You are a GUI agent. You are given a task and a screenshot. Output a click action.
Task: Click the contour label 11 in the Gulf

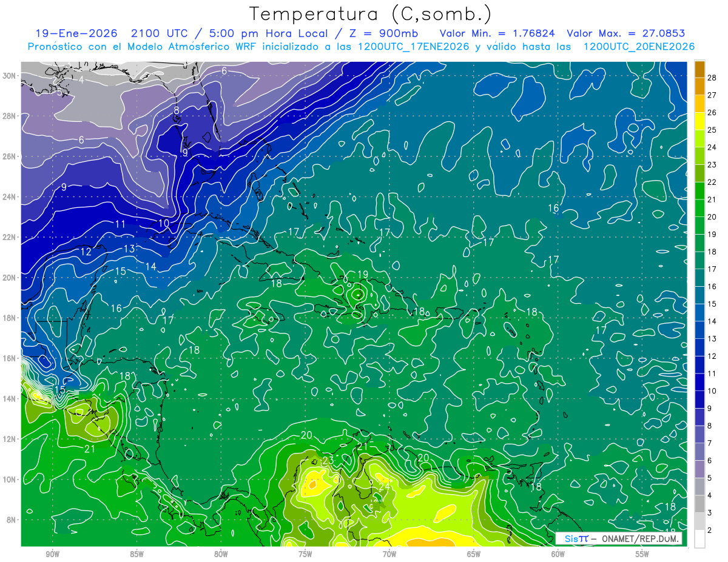click(x=120, y=224)
